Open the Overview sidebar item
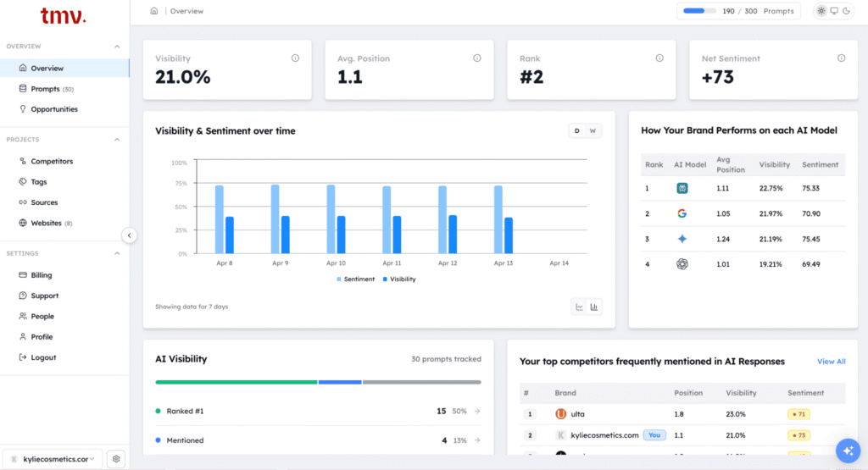868x470 pixels. pos(64,68)
